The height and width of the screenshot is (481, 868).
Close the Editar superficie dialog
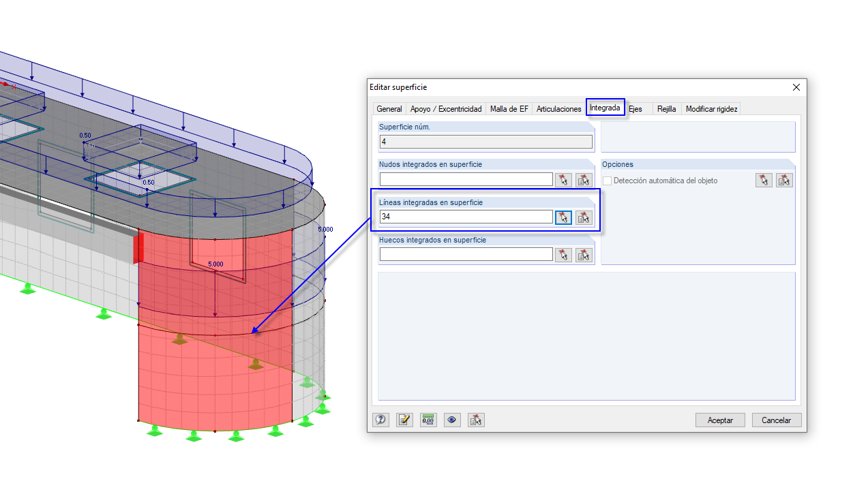click(796, 87)
